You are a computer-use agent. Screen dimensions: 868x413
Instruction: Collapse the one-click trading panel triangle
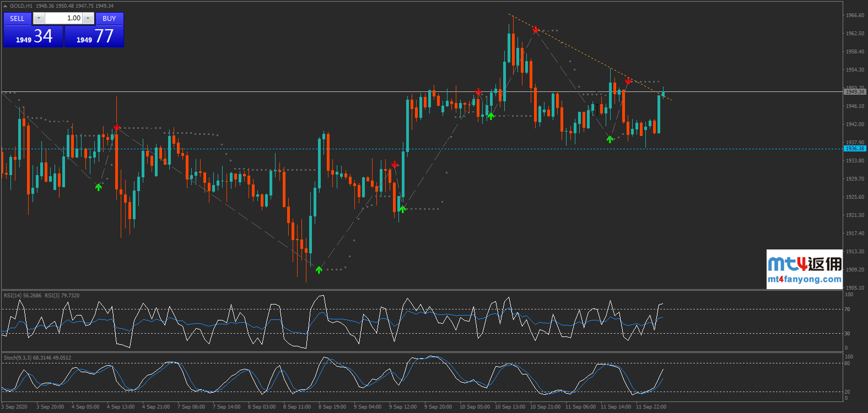tap(6, 6)
